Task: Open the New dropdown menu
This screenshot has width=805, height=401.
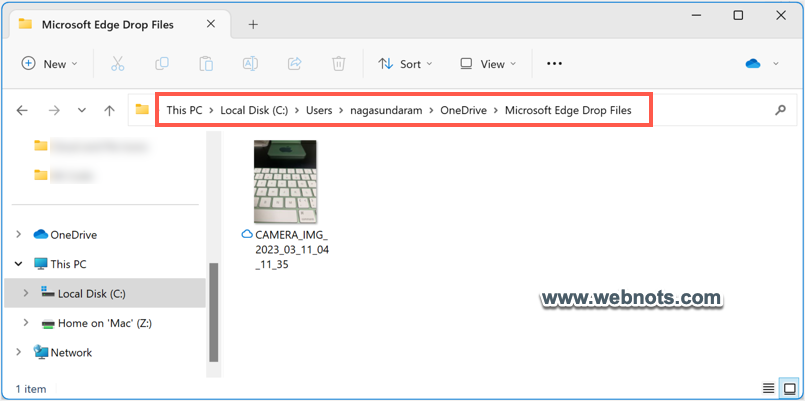Action: tap(49, 64)
